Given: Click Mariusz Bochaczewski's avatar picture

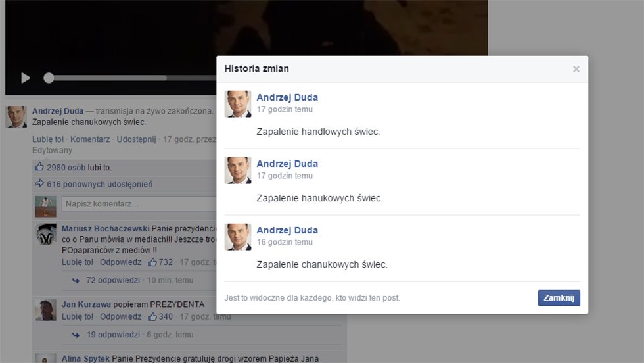Looking at the screenshot, I should tap(45, 234).
